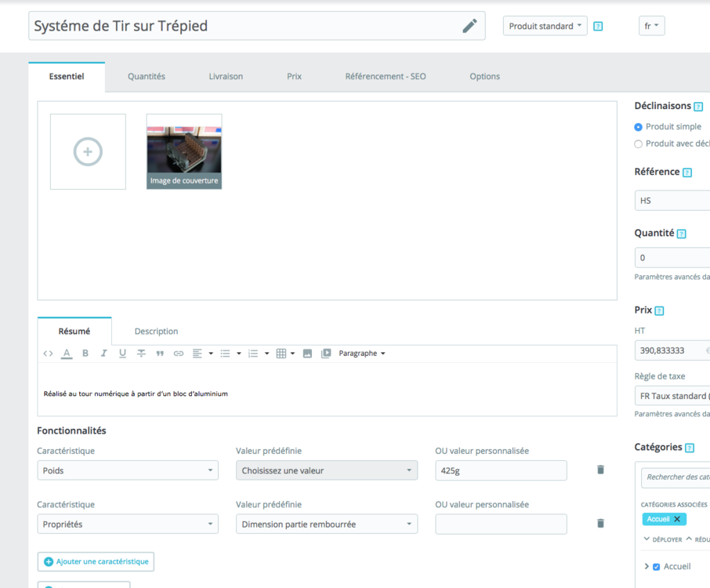This screenshot has width=710, height=588.
Task: Open help icon beside Prix heading
Action: coord(659,310)
